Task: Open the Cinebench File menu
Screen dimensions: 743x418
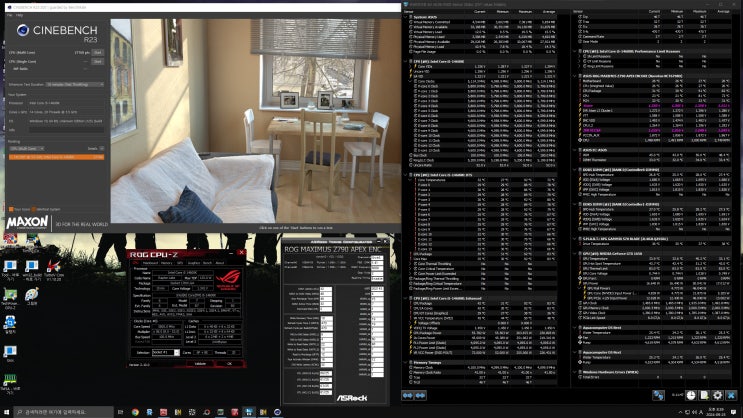Action: click(x=9, y=15)
